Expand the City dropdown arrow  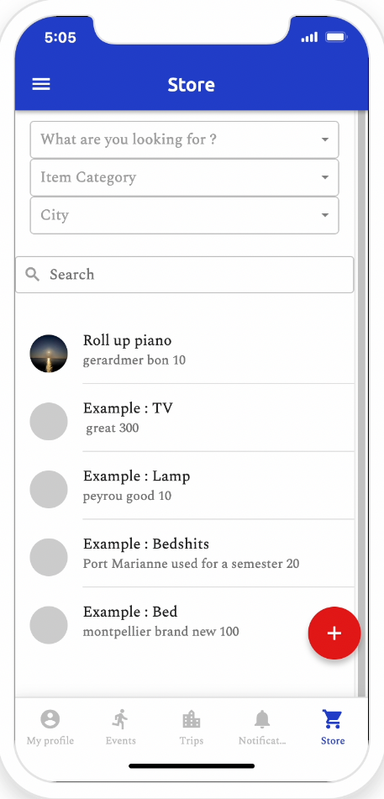coord(325,215)
